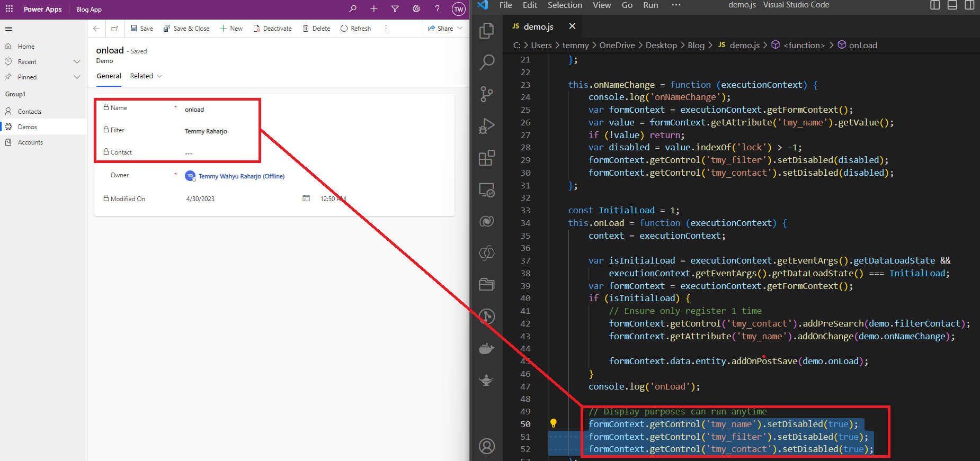Image resolution: width=980 pixels, height=461 pixels.
Task: Click Save & Close
Action: [186, 29]
